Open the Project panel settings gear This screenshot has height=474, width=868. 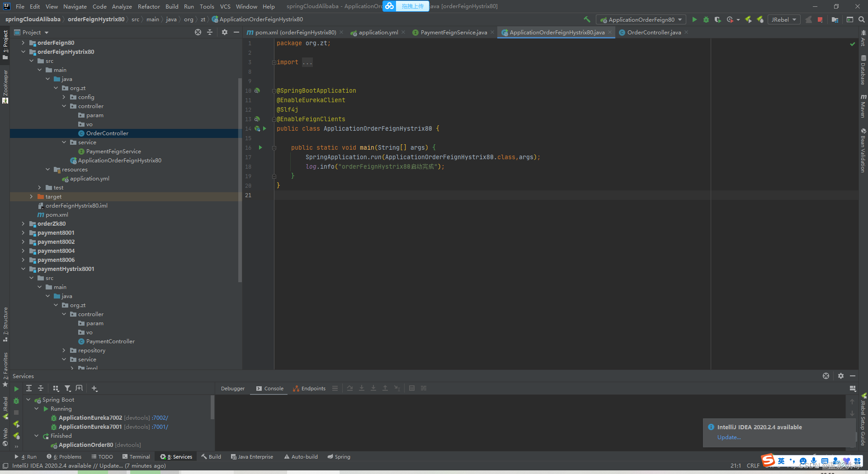pyautogui.click(x=225, y=32)
